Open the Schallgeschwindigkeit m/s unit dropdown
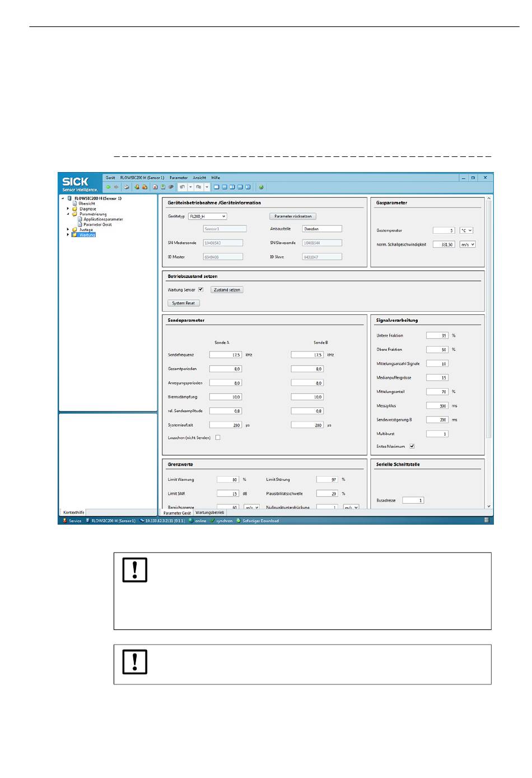The width and height of the screenshot is (532, 778). 468,244
